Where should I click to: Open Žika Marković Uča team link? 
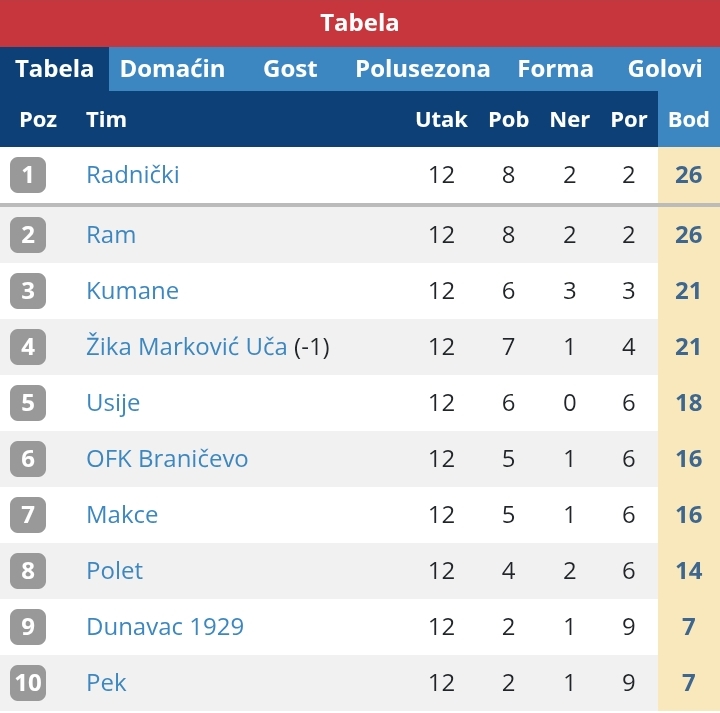(186, 347)
